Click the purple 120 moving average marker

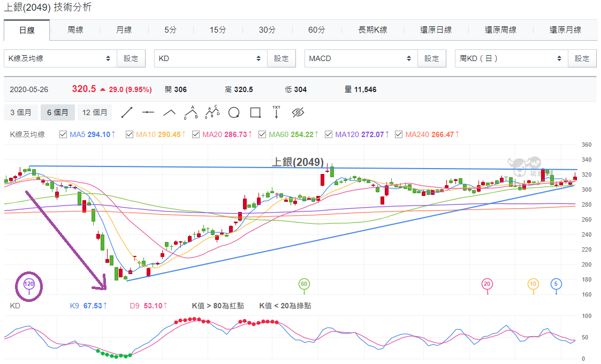[29, 285]
